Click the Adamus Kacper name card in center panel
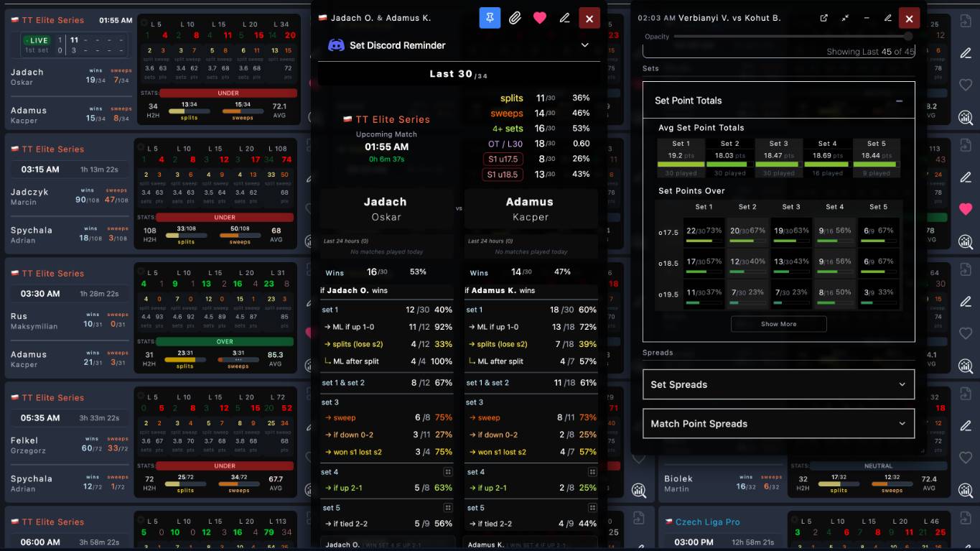The width and height of the screenshot is (980, 551). click(530, 209)
